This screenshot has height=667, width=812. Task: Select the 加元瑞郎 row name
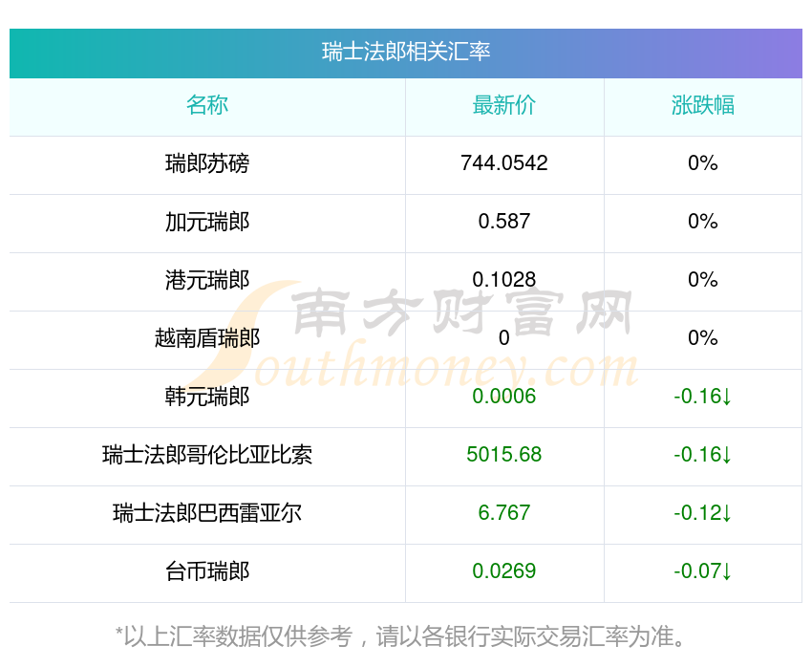pyautogui.click(x=207, y=222)
